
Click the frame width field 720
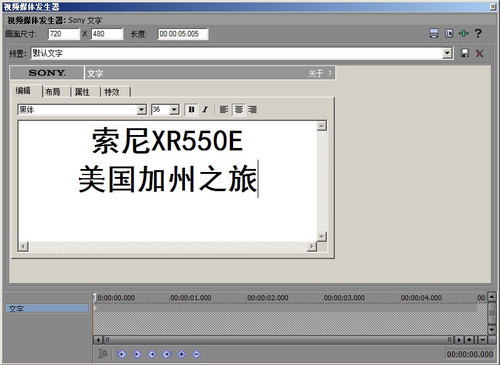64,34
